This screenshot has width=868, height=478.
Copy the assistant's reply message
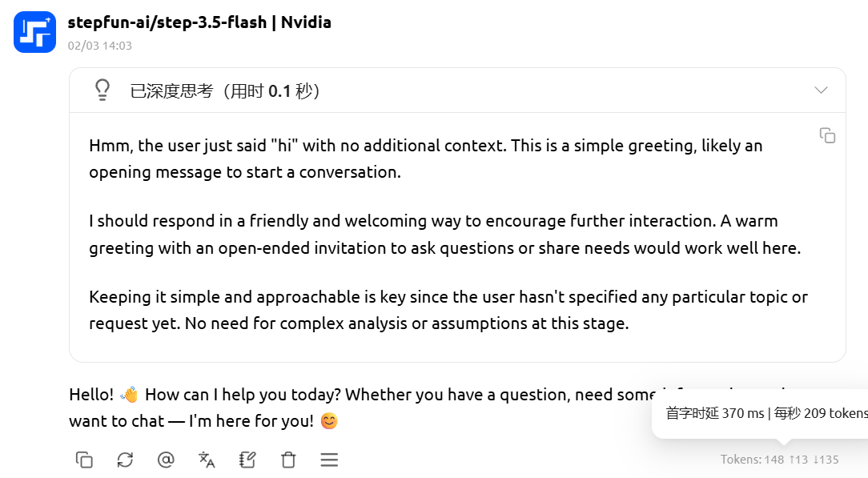(84, 460)
